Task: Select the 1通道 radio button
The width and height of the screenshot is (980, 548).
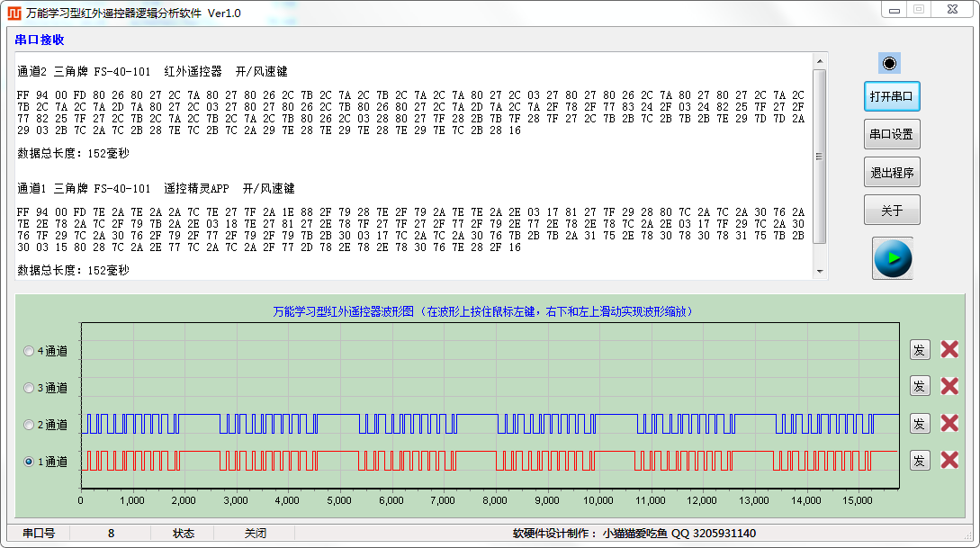Action: tap(29, 462)
